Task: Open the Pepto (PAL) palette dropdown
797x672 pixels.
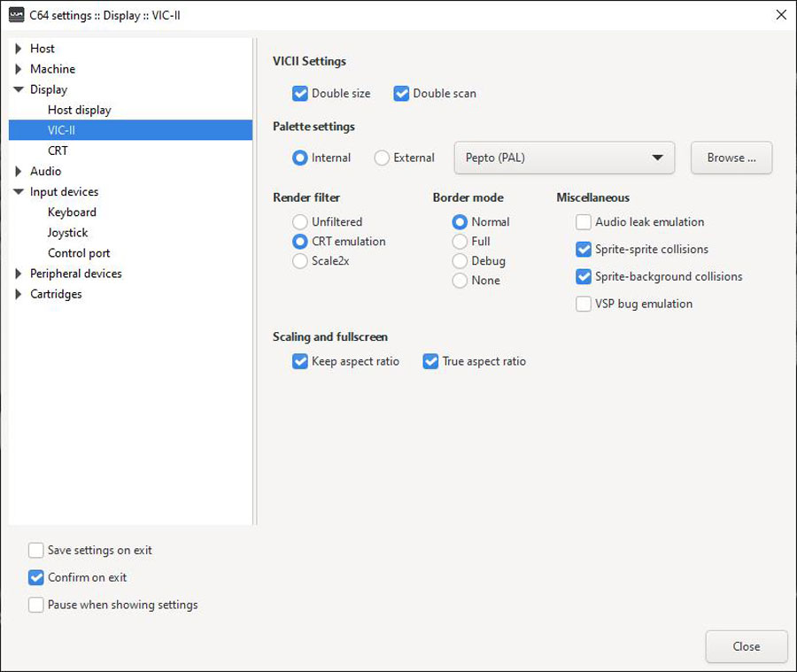Action: pos(564,158)
